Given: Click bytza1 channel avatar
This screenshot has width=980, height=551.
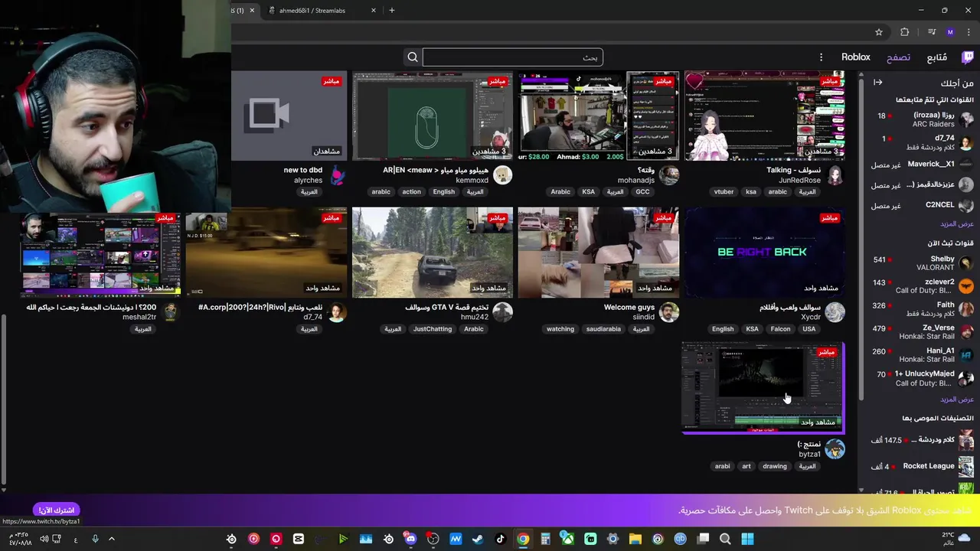Looking at the screenshot, I should pyautogui.click(x=835, y=449).
